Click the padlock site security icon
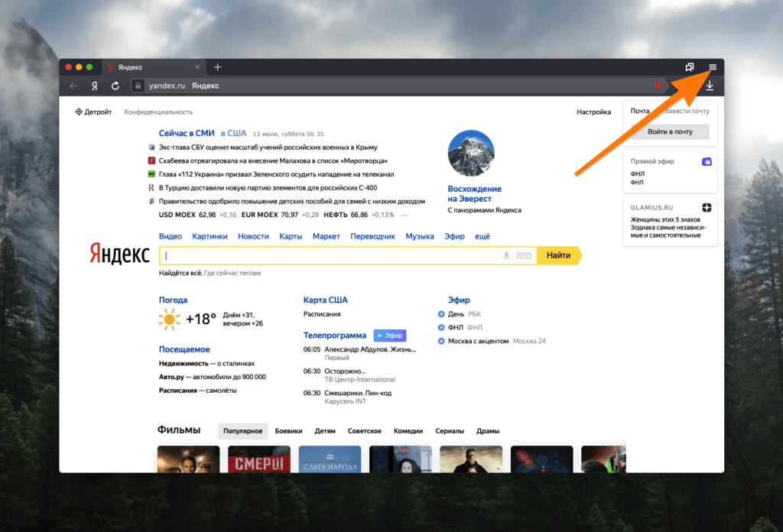This screenshot has height=532, width=783. [x=138, y=86]
